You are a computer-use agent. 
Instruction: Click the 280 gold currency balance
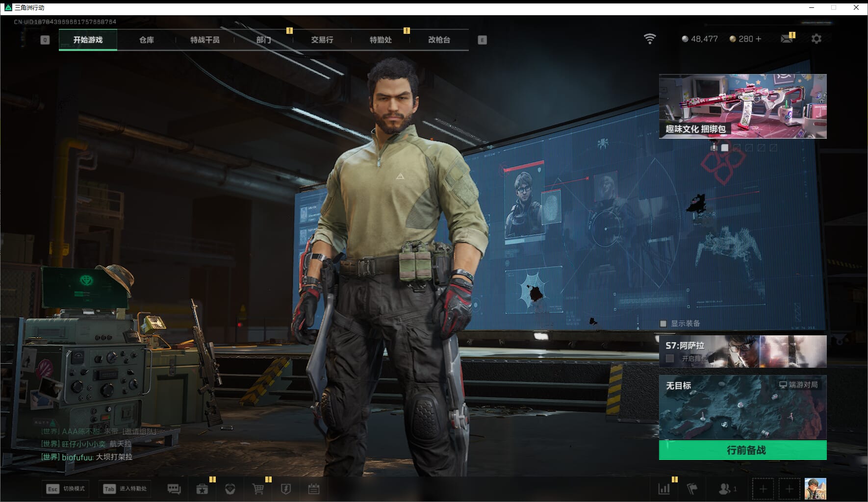pos(746,39)
